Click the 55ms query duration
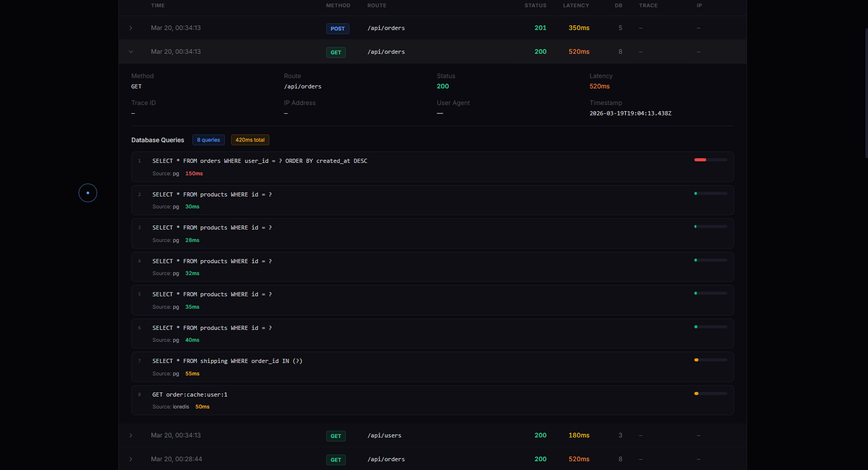Image resolution: width=868 pixels, height=470 pixels. (x=192, y=374)
